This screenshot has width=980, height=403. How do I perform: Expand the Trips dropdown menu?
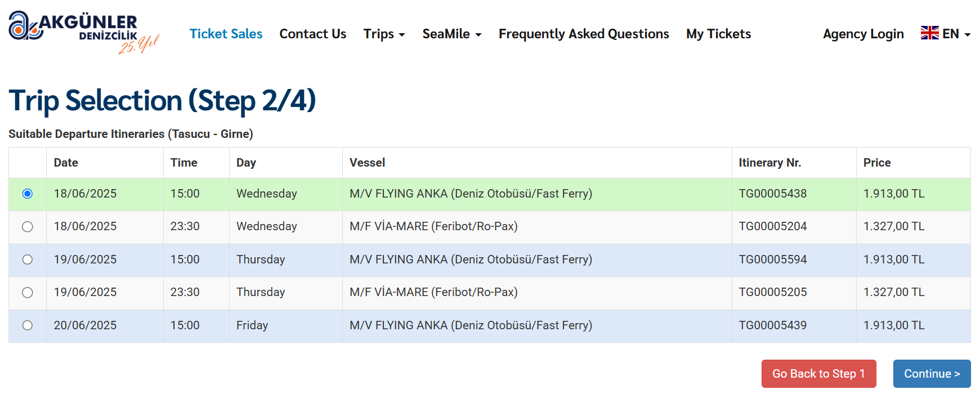384,34
